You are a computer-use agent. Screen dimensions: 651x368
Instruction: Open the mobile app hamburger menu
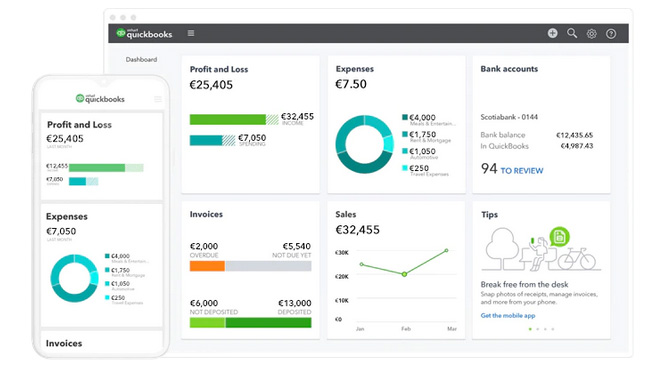click(x=158, y=99)
